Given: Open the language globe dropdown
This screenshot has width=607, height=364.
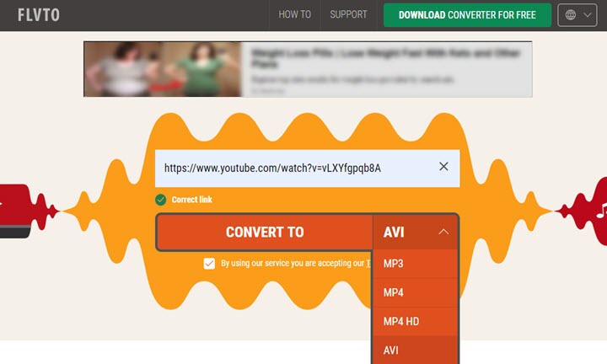Looking at the screenshot, I should (577, 15).
